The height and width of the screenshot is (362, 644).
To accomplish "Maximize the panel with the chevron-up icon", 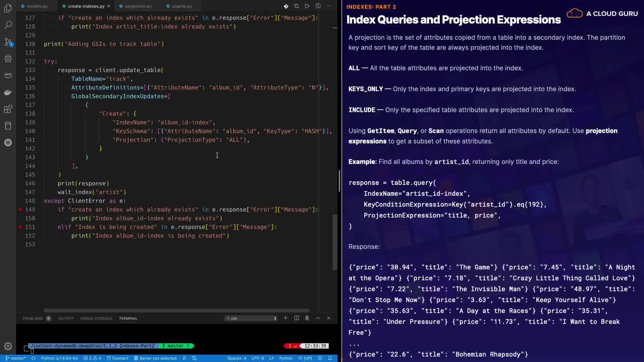I will (318, 318).
